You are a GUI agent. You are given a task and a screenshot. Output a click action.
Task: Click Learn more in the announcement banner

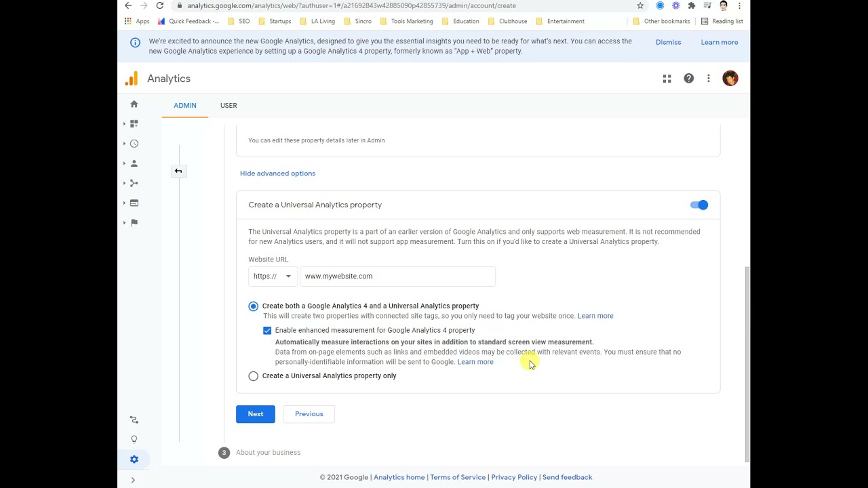(x=719, y=42)
